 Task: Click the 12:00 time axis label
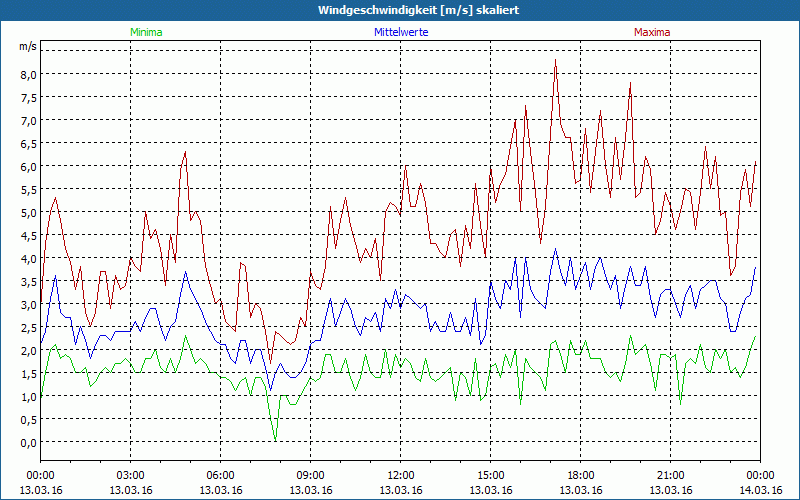[x=400, y=475]
